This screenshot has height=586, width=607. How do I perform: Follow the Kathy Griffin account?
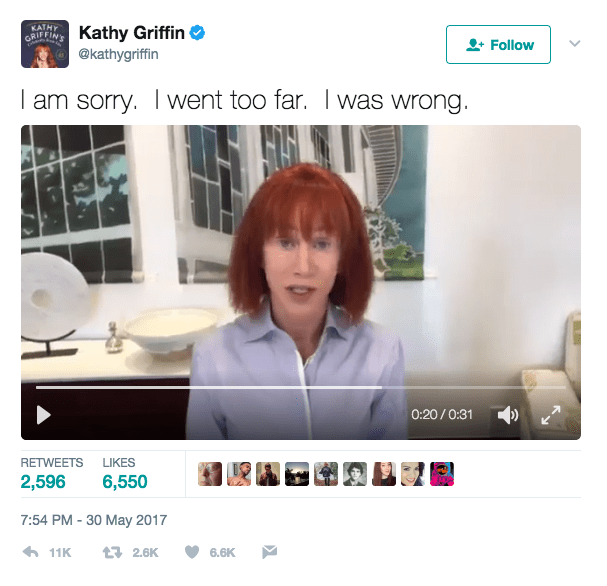point(498,45)
